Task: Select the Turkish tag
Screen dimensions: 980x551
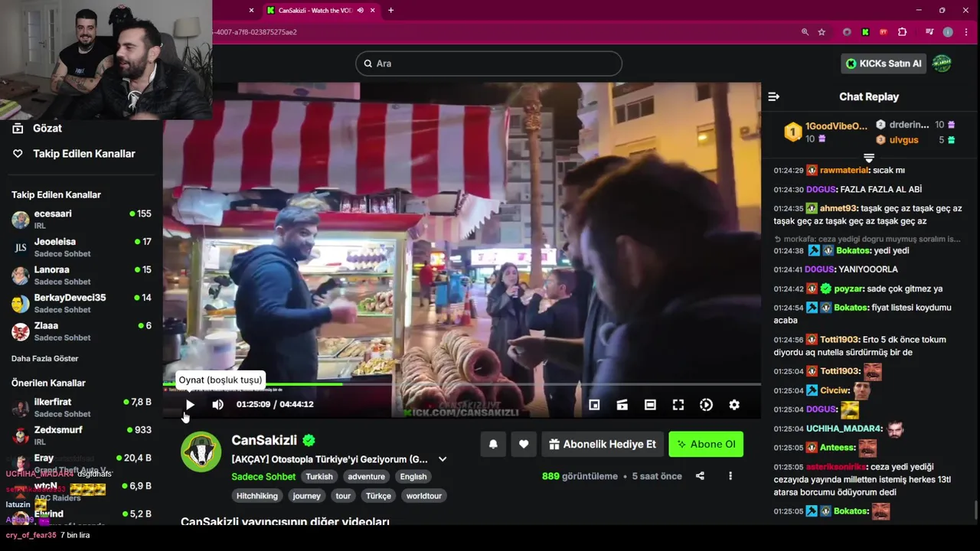Action: pyautogui.click(x=319, y=476)
